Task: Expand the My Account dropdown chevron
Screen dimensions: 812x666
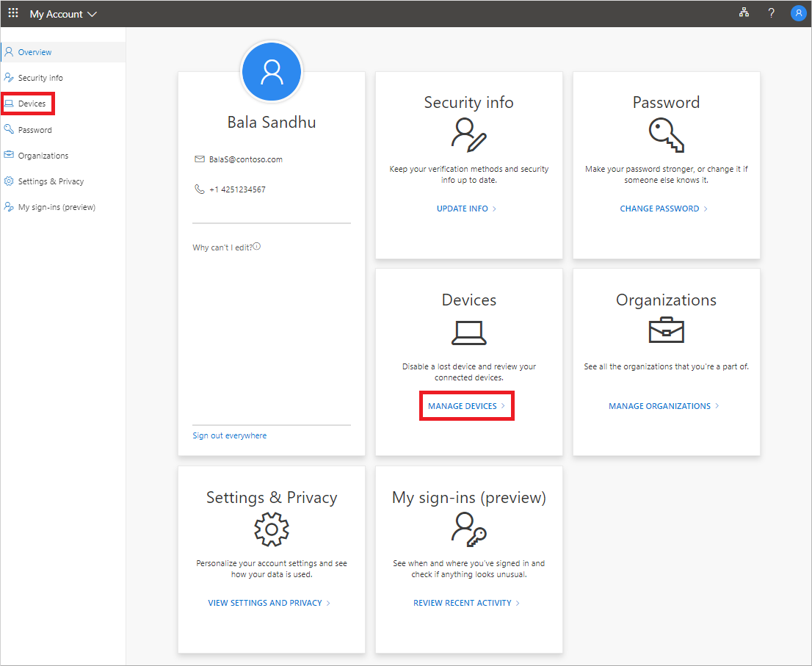Action: (91, 13)
